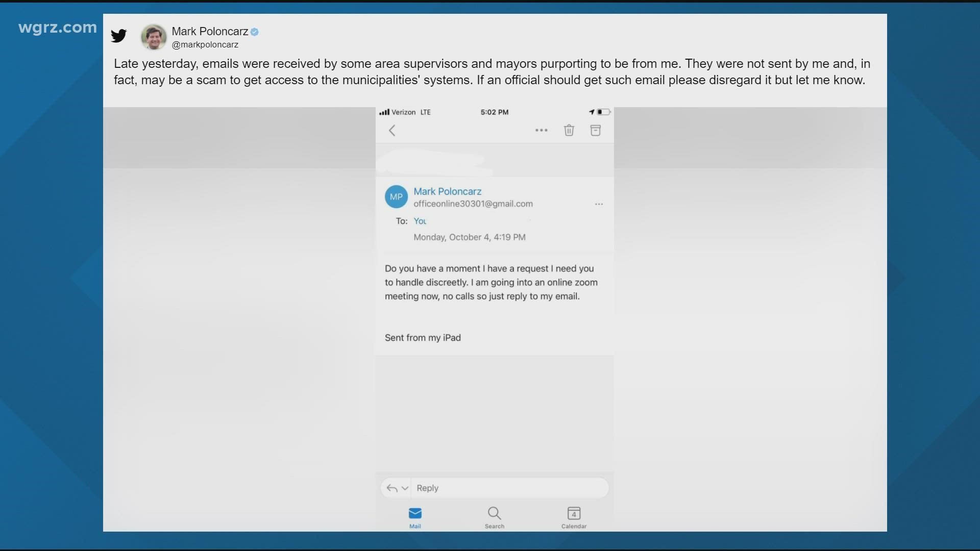Tap the Verizon signal strength indicator
This screenshot has width=980, height=551.
[384, 112]
